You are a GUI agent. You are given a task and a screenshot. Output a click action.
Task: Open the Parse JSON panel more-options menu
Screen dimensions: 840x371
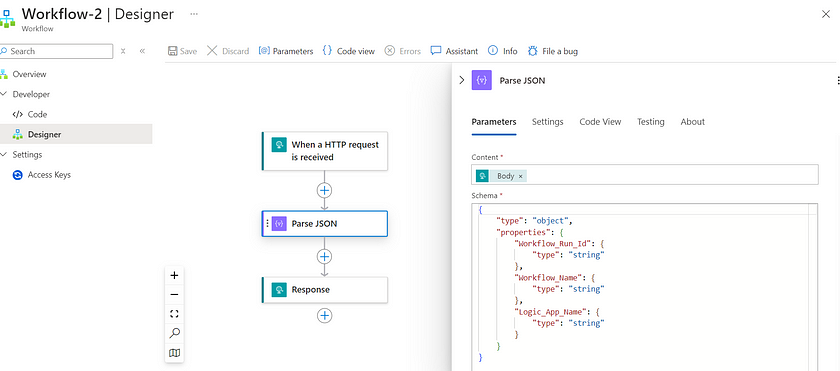(838, 80)
